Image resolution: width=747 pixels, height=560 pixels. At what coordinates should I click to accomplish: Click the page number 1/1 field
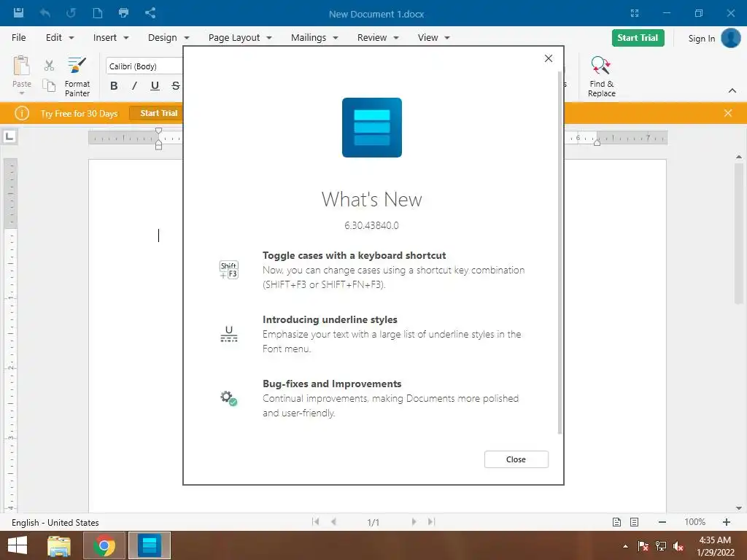373,522
